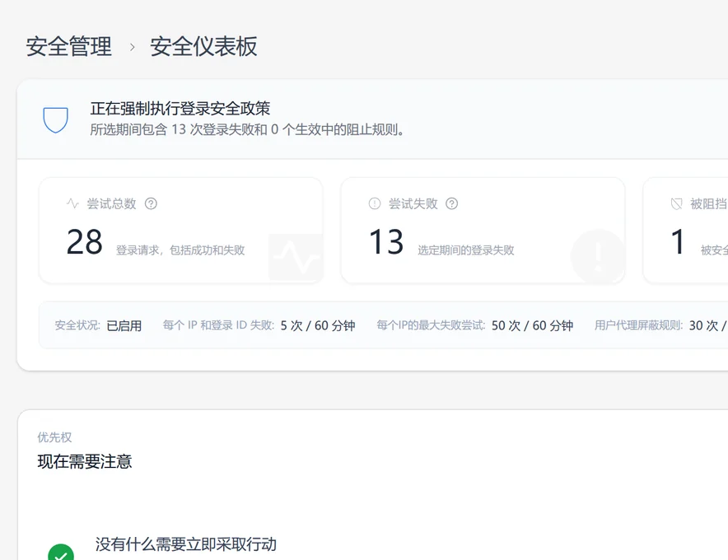Click the 尝试失败 card label
The width and height of the screenshot is (728, 560).
[x=413, y=203]
